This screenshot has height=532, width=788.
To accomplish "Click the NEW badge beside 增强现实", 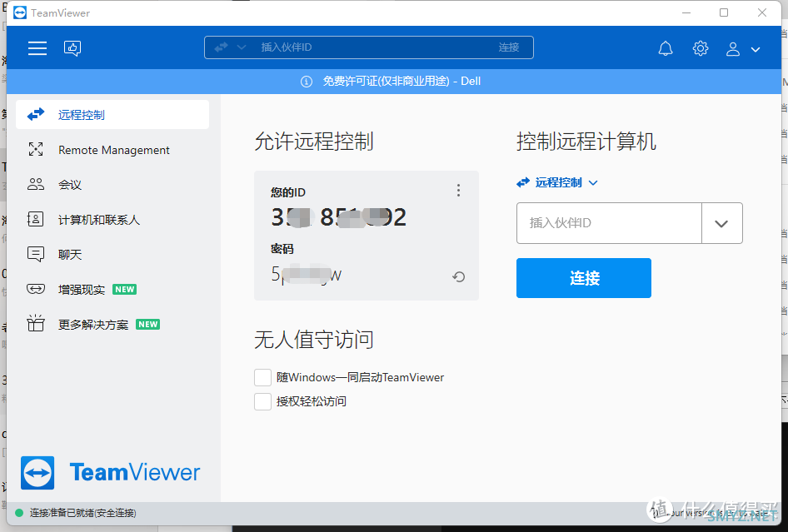I will (125, 290).
